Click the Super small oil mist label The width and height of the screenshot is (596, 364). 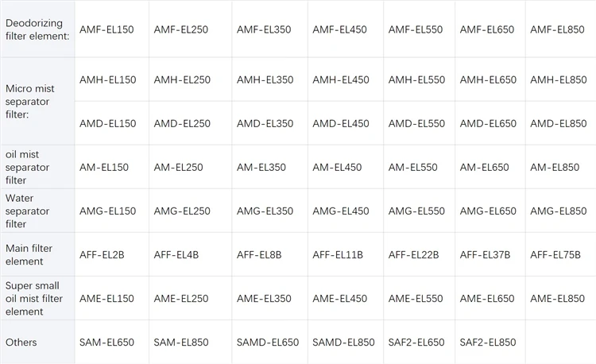[x=34, y=298]
